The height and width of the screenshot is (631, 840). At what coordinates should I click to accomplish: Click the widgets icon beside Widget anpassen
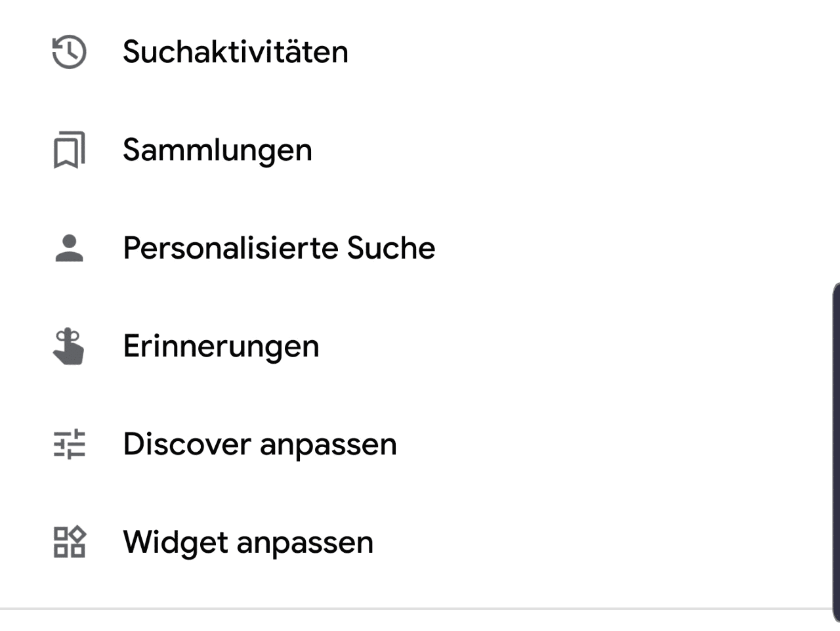[x=69, y=542]
